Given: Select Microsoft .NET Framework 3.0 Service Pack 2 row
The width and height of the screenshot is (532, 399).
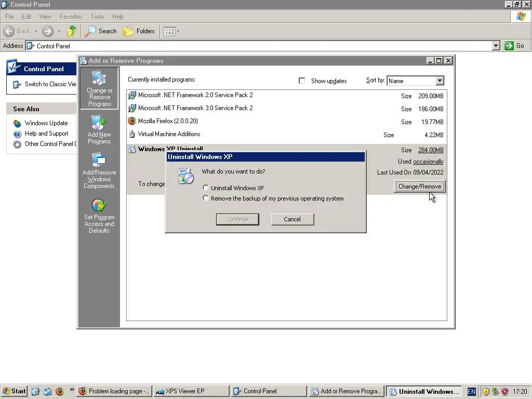Looking at the screenshot, I should click(287, 108).
